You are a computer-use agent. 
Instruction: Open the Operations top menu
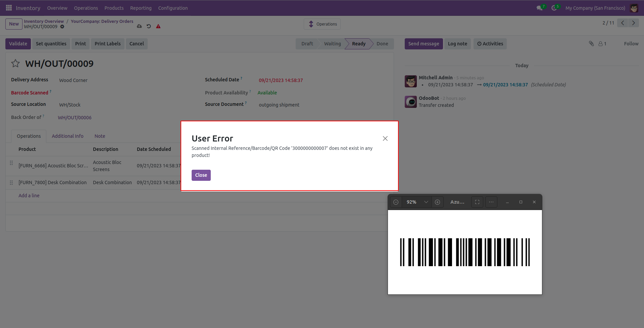pyautogui.click(x=86, y=8)
